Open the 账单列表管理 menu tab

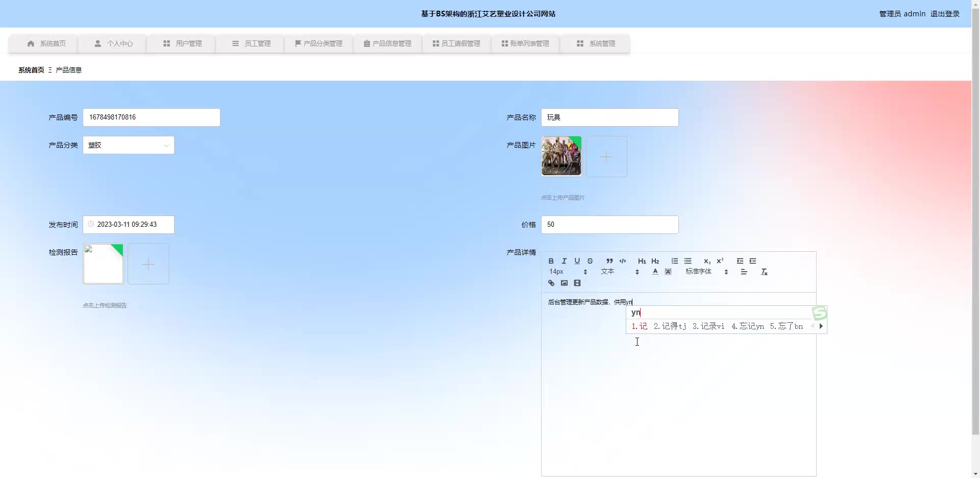click(x=525, y=43)
